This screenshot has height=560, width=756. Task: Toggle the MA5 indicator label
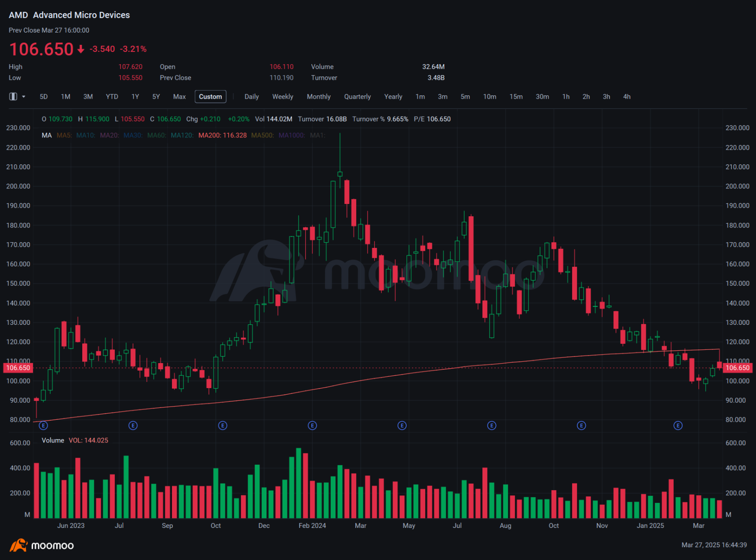tap(64, 136)
